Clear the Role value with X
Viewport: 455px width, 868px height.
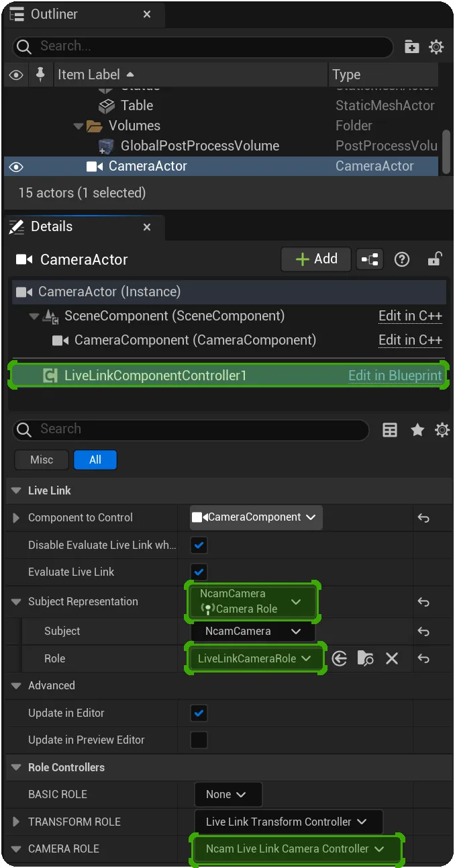coord(392,659)
